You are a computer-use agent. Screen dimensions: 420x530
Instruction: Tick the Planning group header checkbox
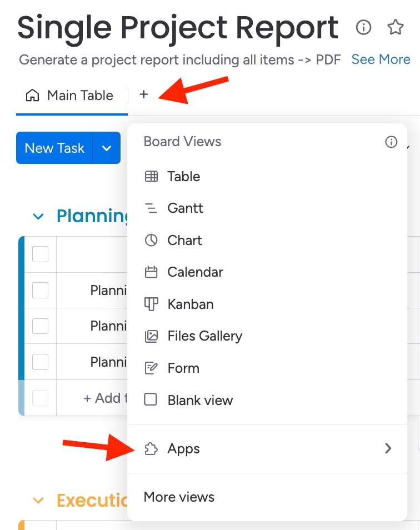click(40, 254)
